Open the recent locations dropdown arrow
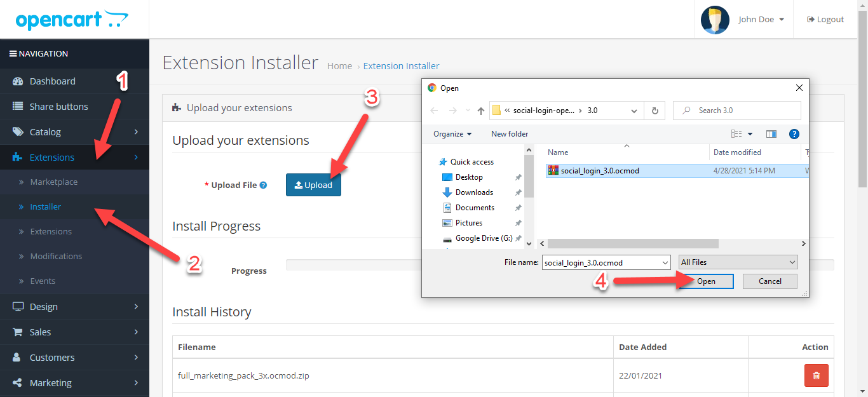This screenshot has height=397, width=868. pos(468,111)
